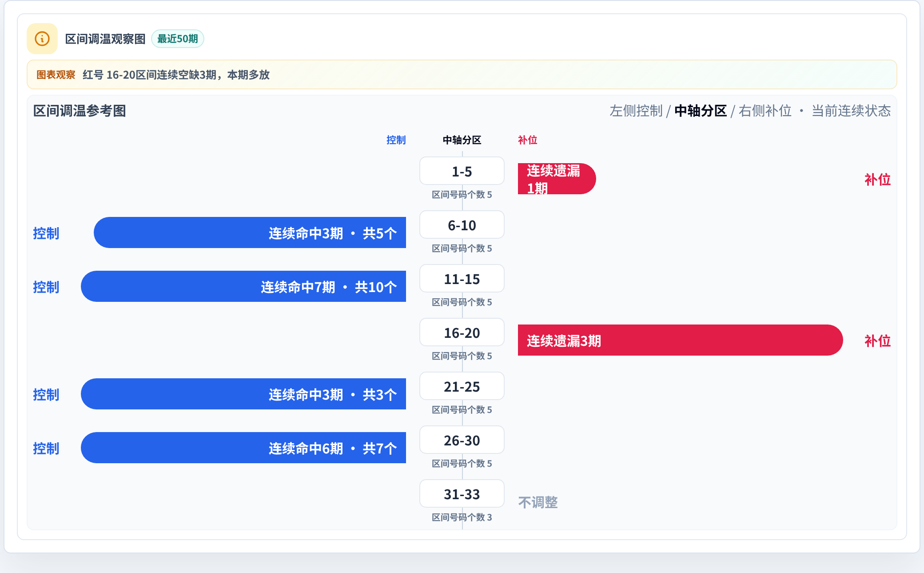The height and width of the screenshot is (573, 924).
Task: Click 区间号码个数 5 under zone 1-5
Action: pos(462,195)
